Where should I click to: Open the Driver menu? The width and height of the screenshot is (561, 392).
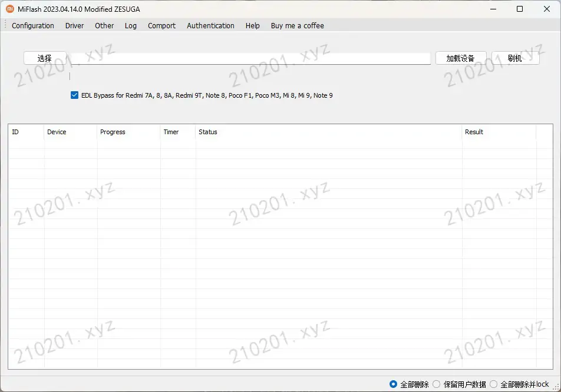(74, 26)
